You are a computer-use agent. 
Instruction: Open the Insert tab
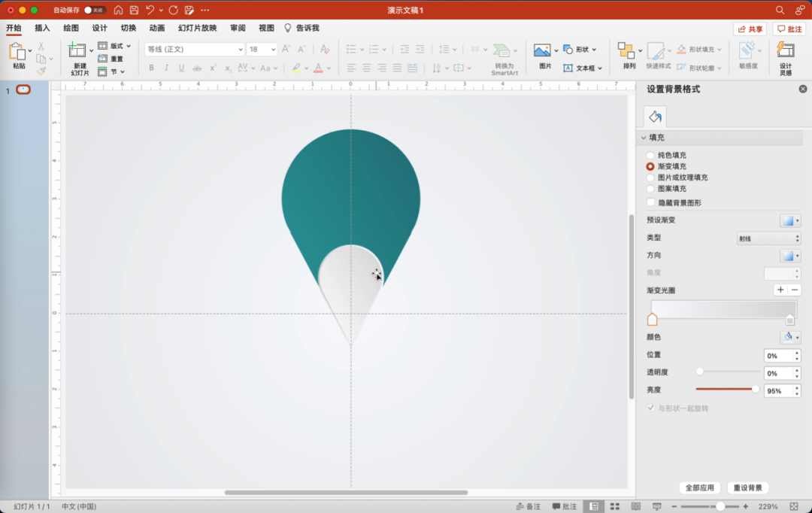coord(42,28)
